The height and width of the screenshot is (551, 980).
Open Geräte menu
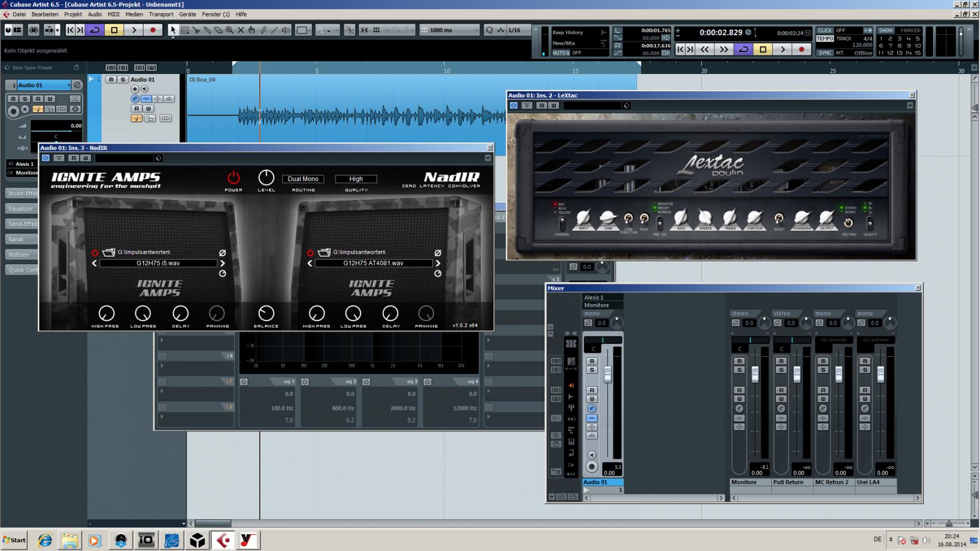point(187,14)
